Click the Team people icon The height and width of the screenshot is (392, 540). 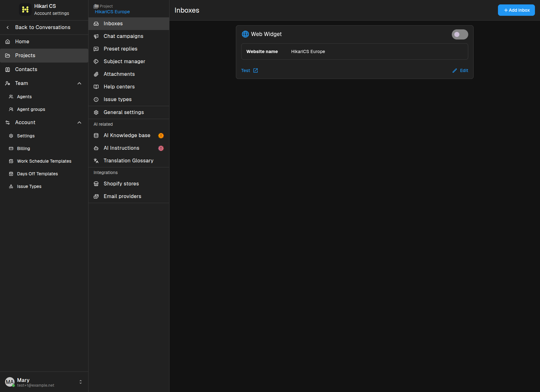pos(8,83)
